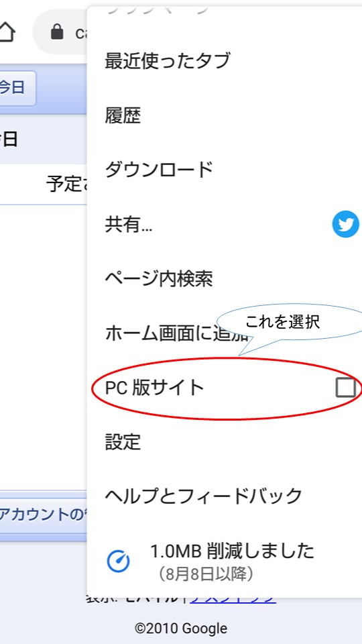This screenshot has width=362, height=644.
Task: Click the padlock site security icon
Action: coord(57,32)
